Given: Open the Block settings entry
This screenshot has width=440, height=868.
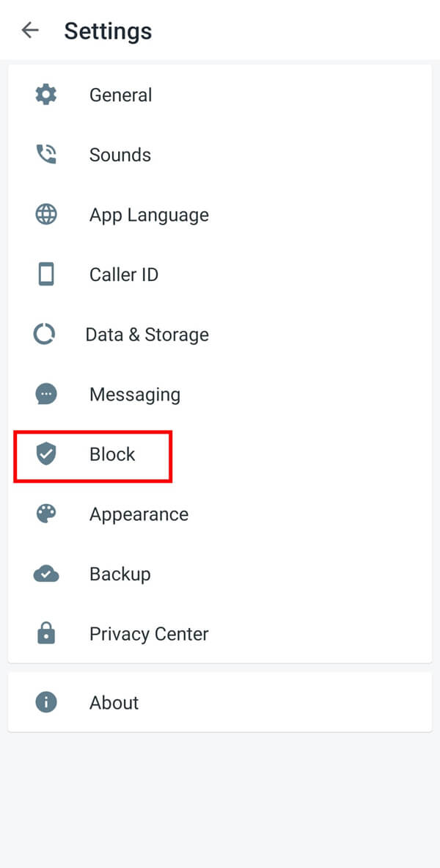Looking at the screenshot, I should click(112, 454).
